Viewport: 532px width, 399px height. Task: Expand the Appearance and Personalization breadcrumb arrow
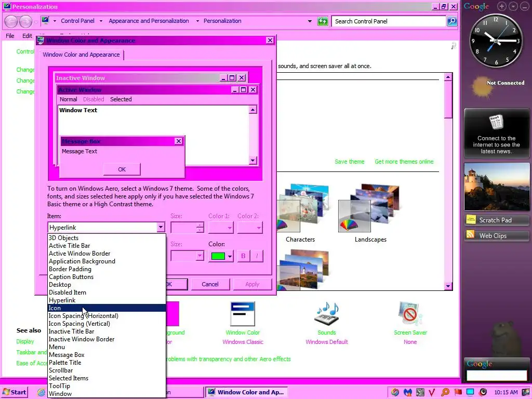197,21
